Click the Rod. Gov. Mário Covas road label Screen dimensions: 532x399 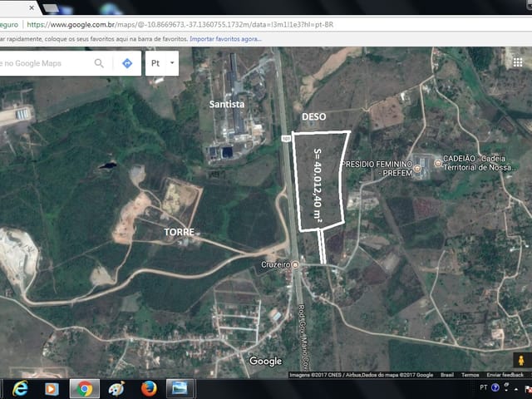pyautogui.click(x=304, y=337)
